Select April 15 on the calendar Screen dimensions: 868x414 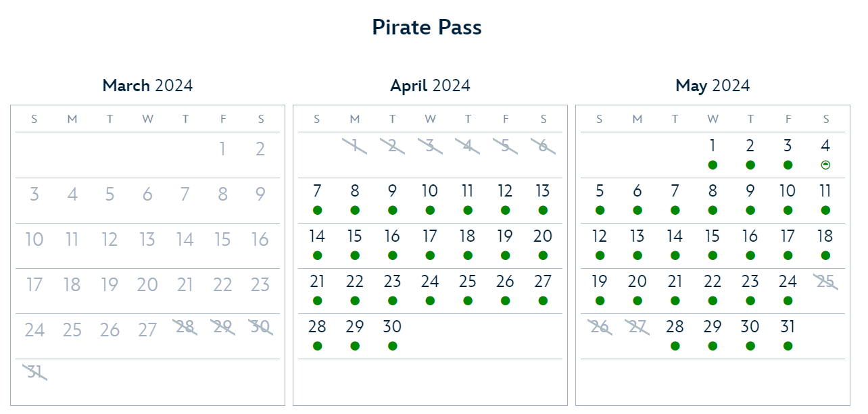355,237
